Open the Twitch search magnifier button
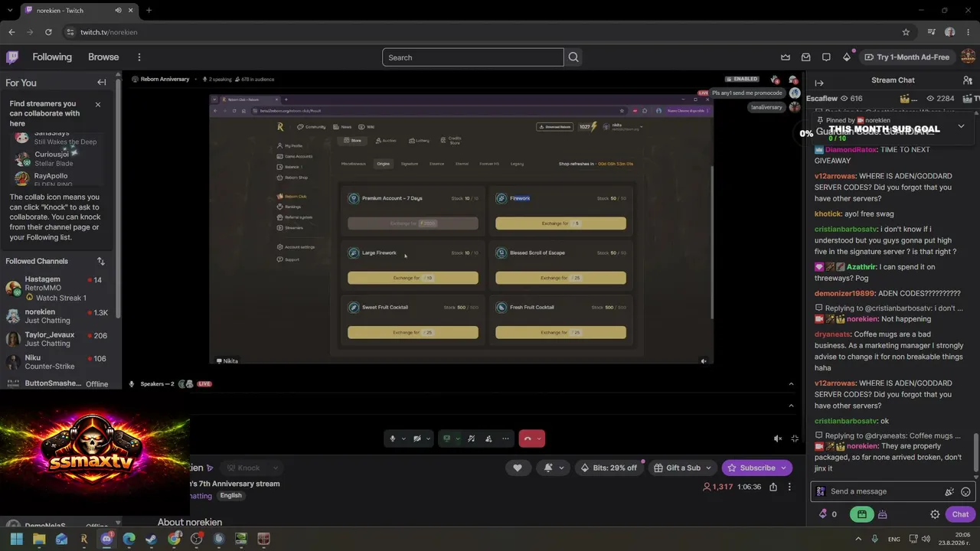980x551 pixels. click(x=573, y=57)
